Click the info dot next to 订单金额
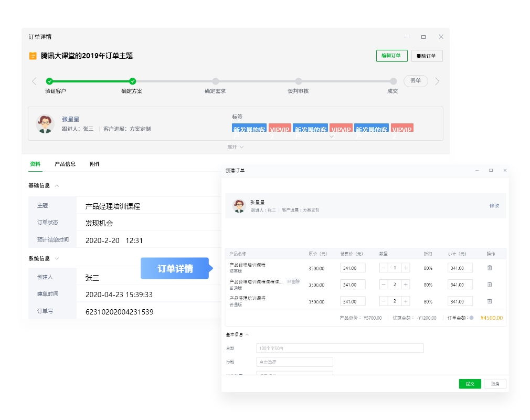The height and width of the screenshot is (420, 530). pos(471,318)
